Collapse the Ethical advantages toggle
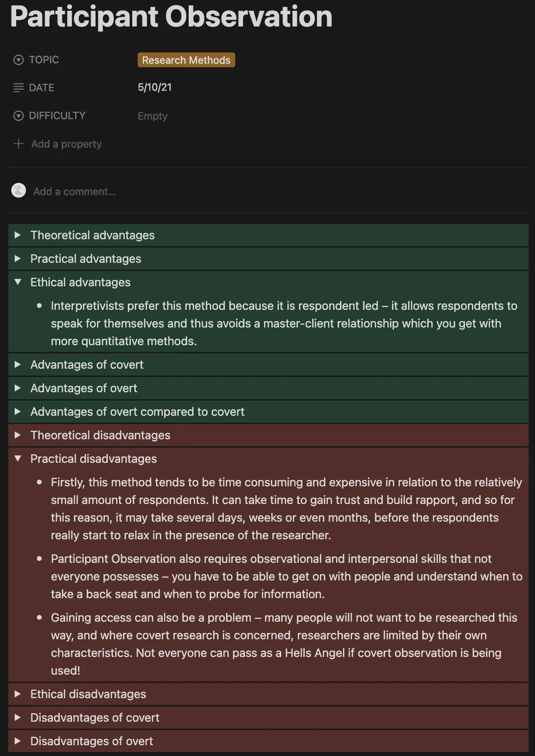The width and height of the screenshot is (535, 756). coord(18,282)
